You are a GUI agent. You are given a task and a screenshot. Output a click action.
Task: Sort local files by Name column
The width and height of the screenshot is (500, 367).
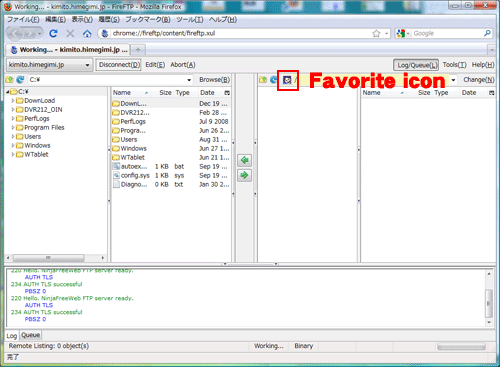[131, 93]
